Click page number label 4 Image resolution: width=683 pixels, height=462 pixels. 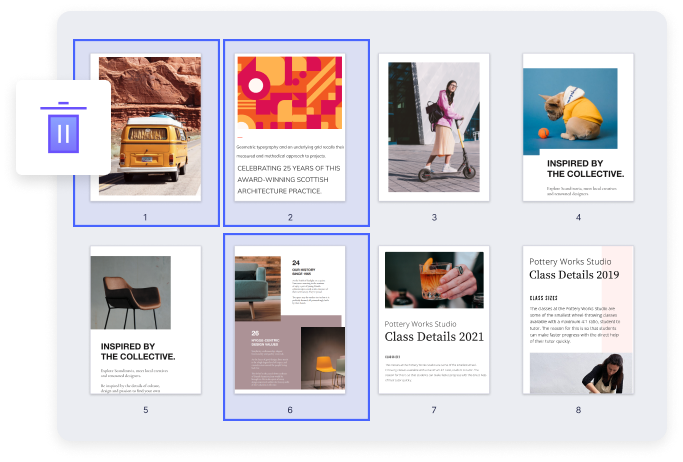(578, 217)
